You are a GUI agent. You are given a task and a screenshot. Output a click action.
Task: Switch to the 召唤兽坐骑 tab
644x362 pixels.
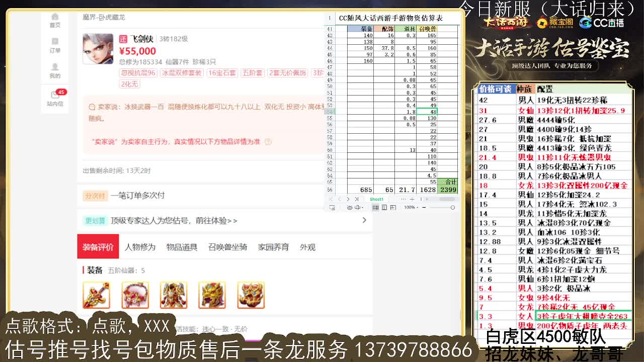tap(227, 247)
